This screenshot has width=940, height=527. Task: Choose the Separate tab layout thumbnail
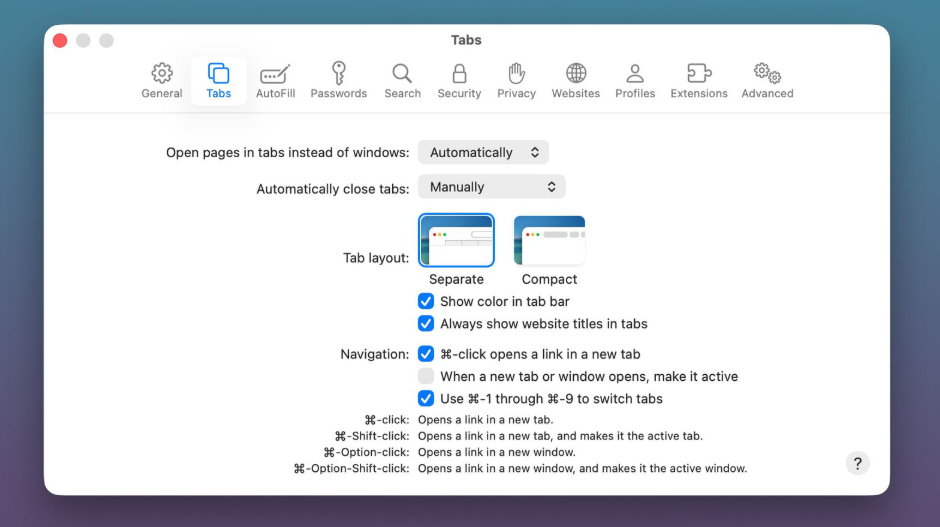pyautogui.click(x=456, y=241)
